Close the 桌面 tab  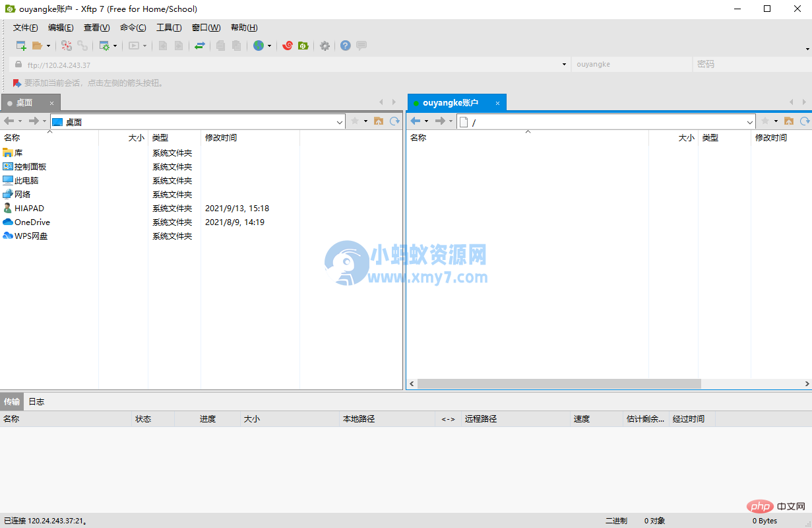point(52,103)
